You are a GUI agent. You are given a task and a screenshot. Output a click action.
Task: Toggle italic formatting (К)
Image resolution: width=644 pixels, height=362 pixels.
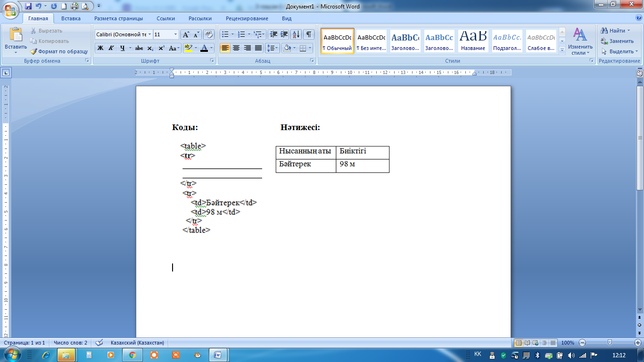pyautogui.click(x=111, y=48)
